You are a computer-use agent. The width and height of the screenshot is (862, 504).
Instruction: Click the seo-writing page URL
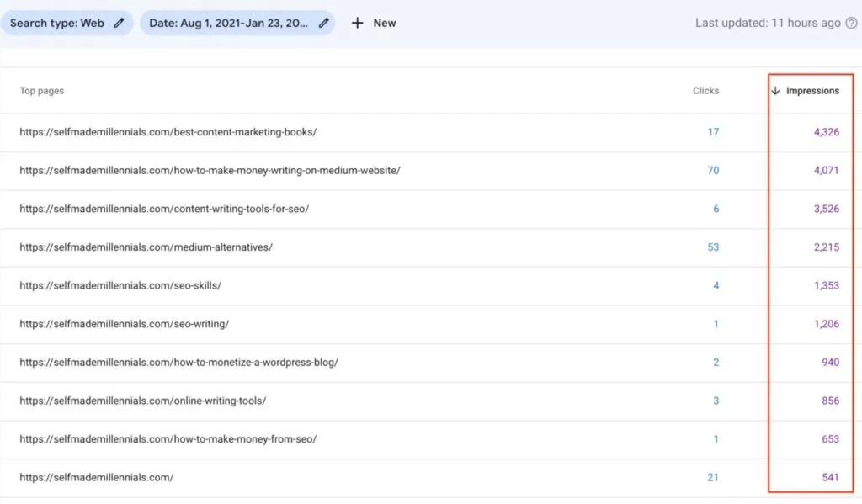(124, 324)
